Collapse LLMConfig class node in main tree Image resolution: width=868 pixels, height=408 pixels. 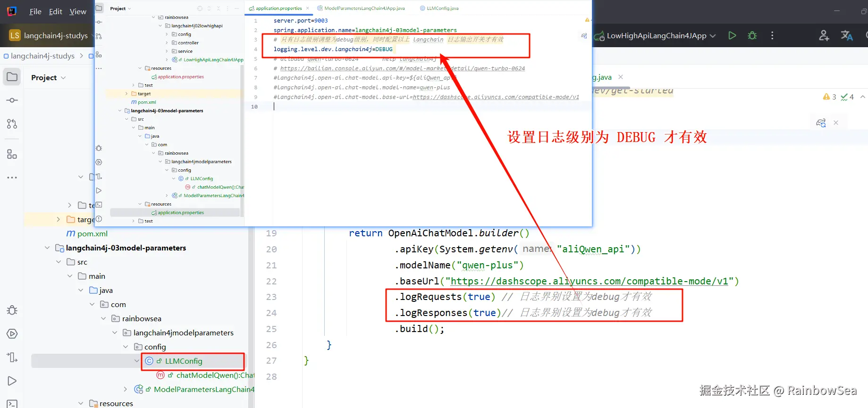pyautogui.click(x=137, y=361)
